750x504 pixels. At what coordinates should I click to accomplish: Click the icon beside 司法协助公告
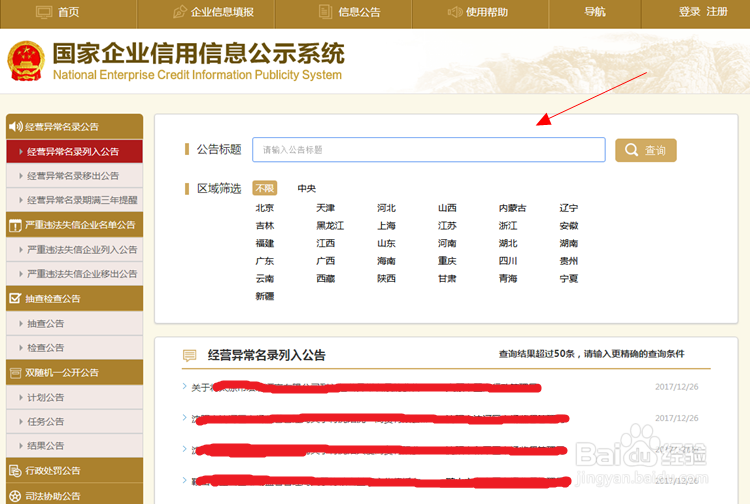pyautogui.click(x=15, y=496)
